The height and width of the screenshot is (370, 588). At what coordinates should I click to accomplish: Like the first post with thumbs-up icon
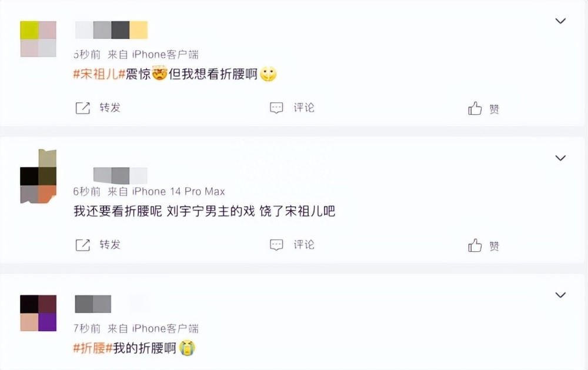click(475, 108)
